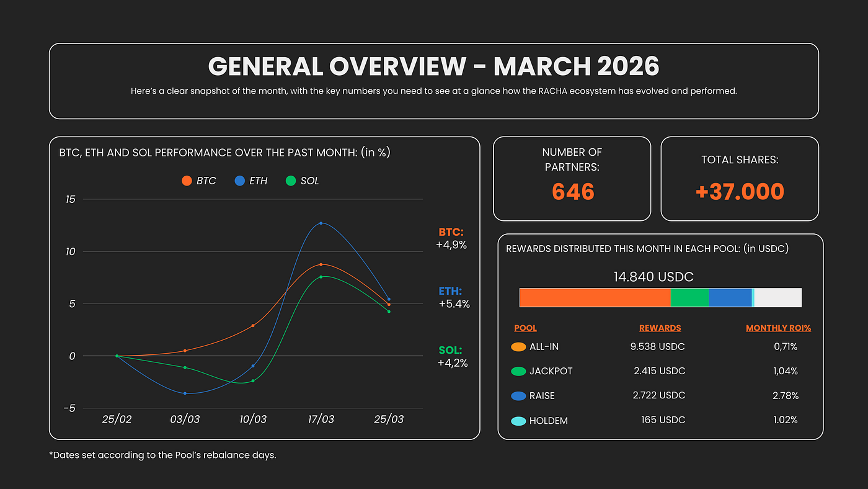This screenshot has width=868, height=489.
Task: Click the cyan HOLDEM pool marker
Action: coord(518,421)
